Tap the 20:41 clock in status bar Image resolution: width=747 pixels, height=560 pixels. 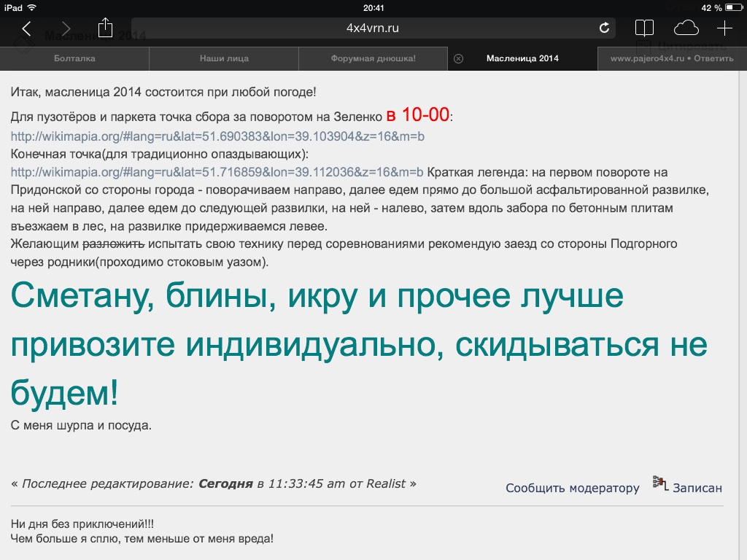pos(373,7)
